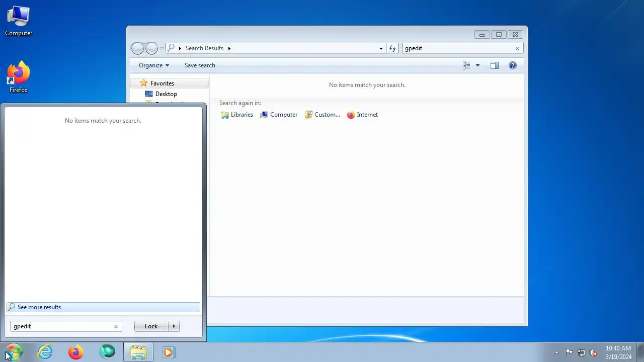Click the Back button in Explorer
Screen dimensions: 644x362
[137, 48]
